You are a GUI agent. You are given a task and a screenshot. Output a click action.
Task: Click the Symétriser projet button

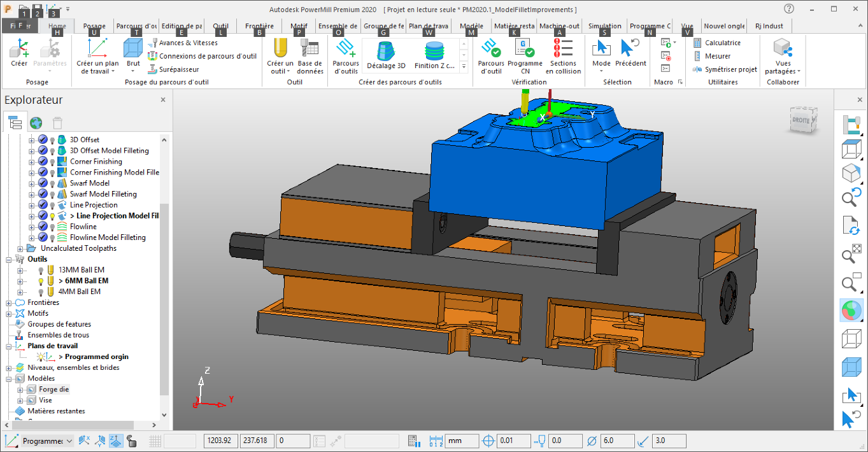(x=730, y=69)
